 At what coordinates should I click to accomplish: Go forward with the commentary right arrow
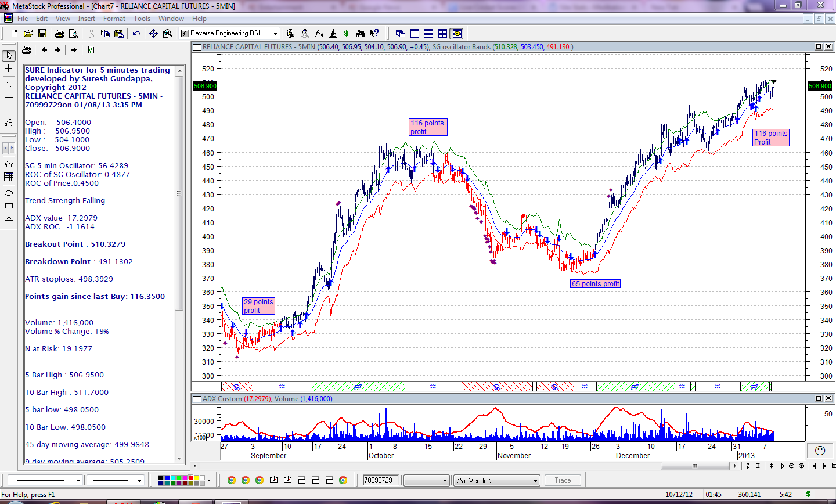click(x=57, y=50)
